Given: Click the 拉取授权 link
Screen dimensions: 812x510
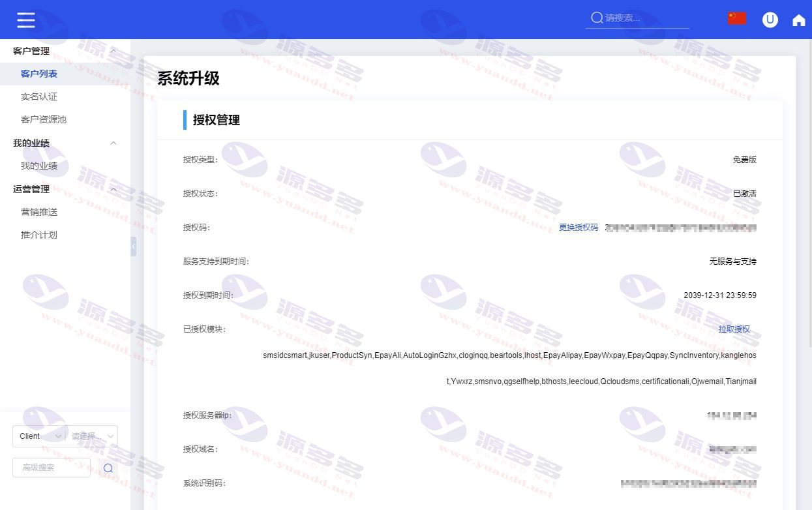Looking at the screenshot, I should (734, 329).
